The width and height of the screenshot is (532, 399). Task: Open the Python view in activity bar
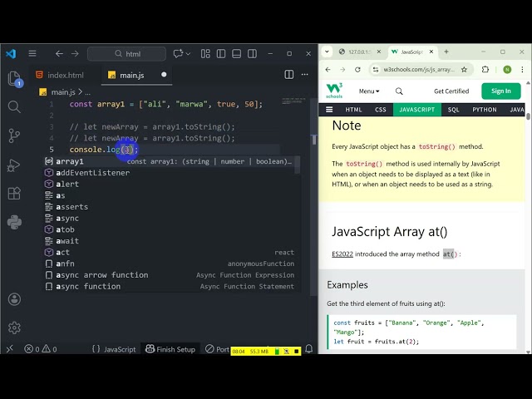14,223
